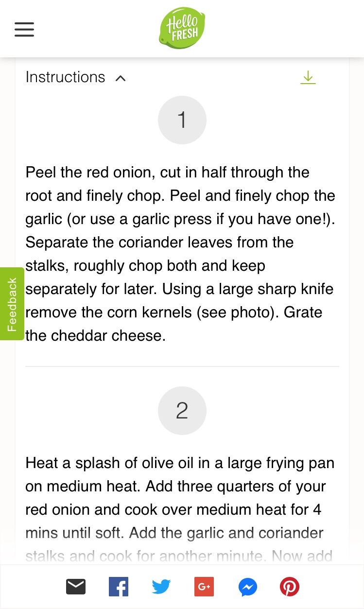The height and width of the screenshot is (609, 364).
Task: Collapse the Instructions section chevron
Action: (x=121, y=78)
